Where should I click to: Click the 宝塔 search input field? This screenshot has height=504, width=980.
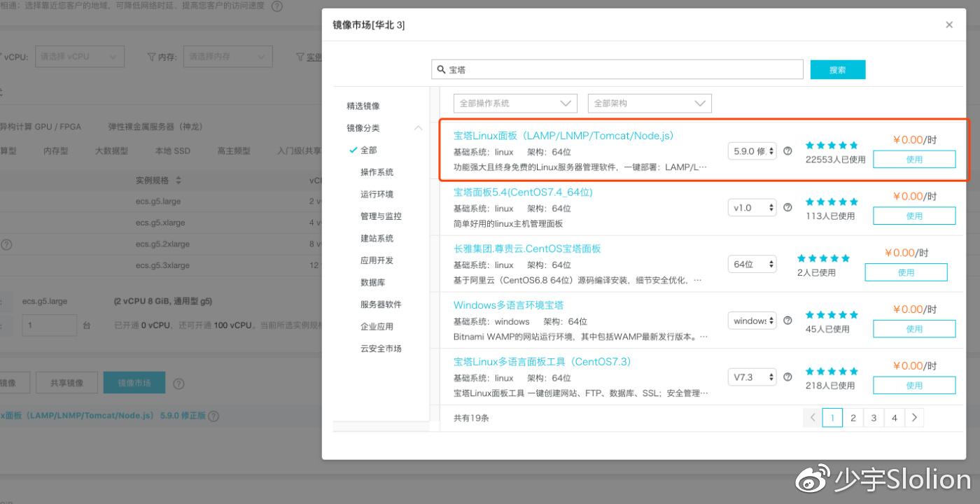coord(617,69)
